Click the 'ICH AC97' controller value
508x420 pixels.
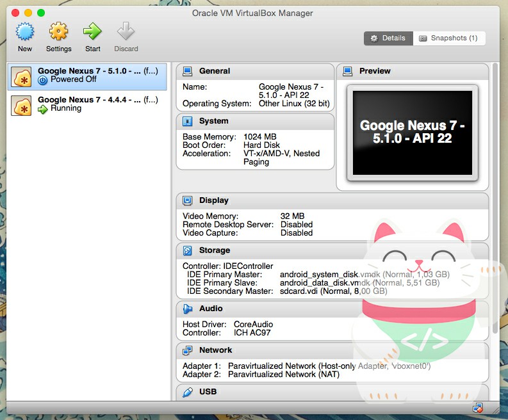click(252, 332)
